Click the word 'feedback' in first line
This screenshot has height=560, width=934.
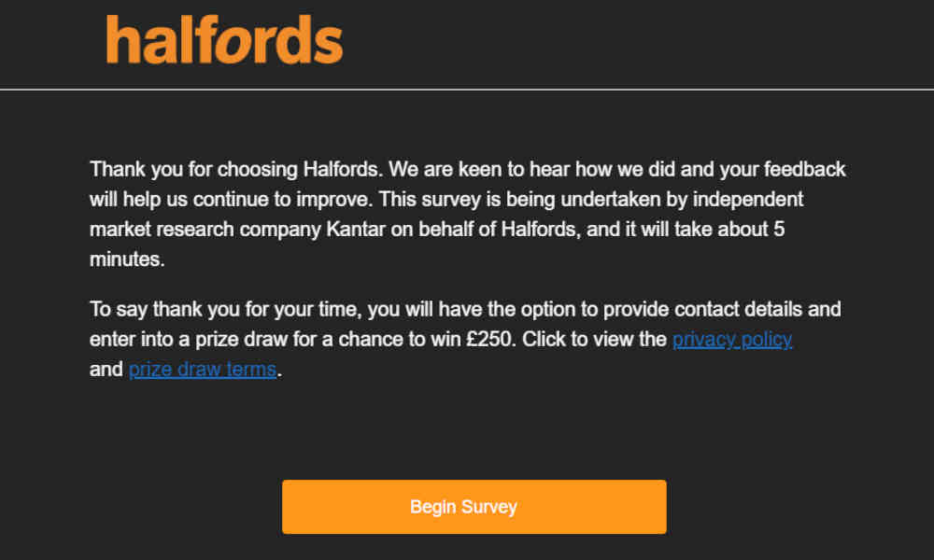pos(804,169)
